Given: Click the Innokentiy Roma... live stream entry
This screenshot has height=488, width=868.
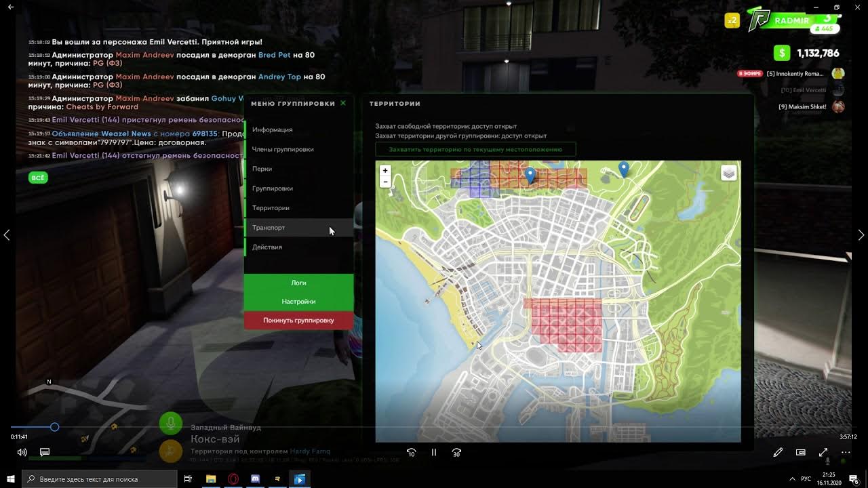Looking at the screenshot, I should [790, 73].
